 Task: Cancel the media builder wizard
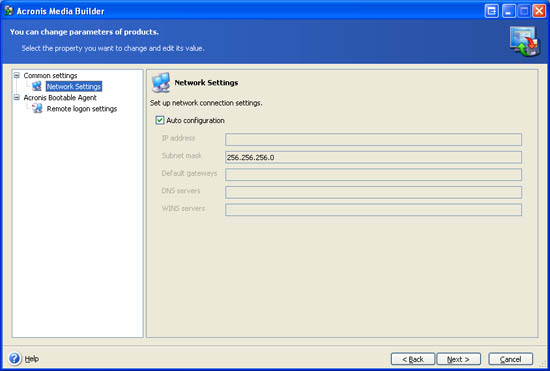(510, 359)
